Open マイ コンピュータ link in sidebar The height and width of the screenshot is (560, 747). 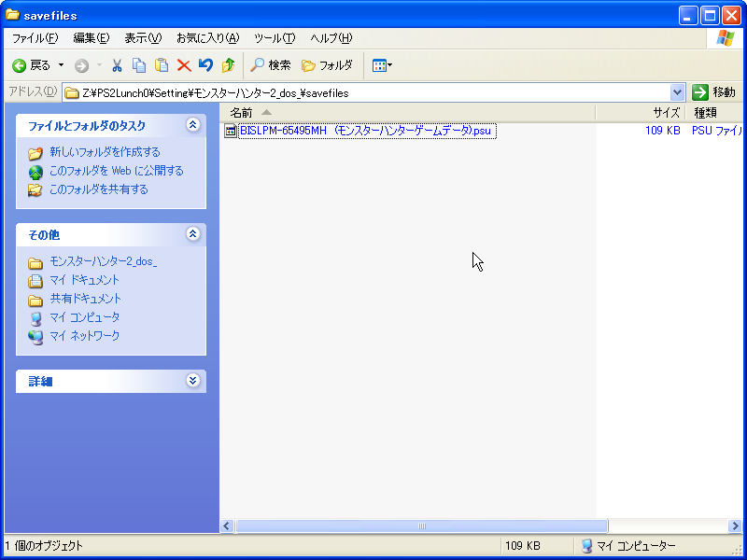84,317
